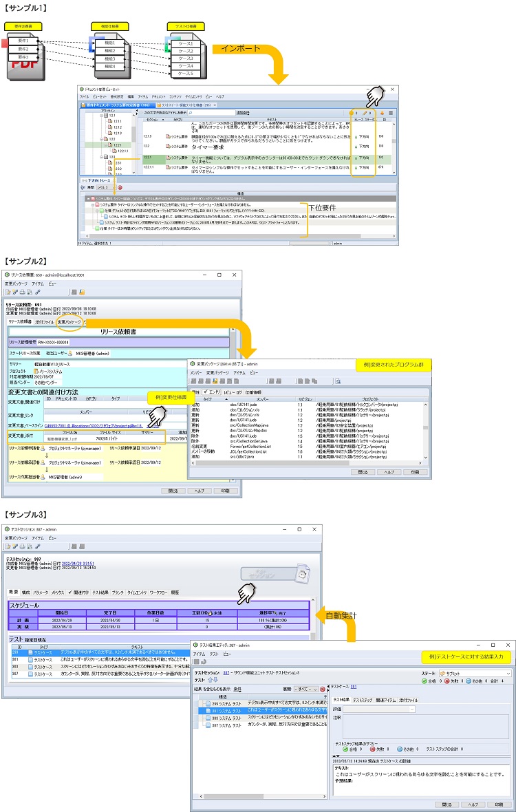
Task: Click the 機能仕様書 document stack icon
Action: pyautogui.click(x=109, y=55)
